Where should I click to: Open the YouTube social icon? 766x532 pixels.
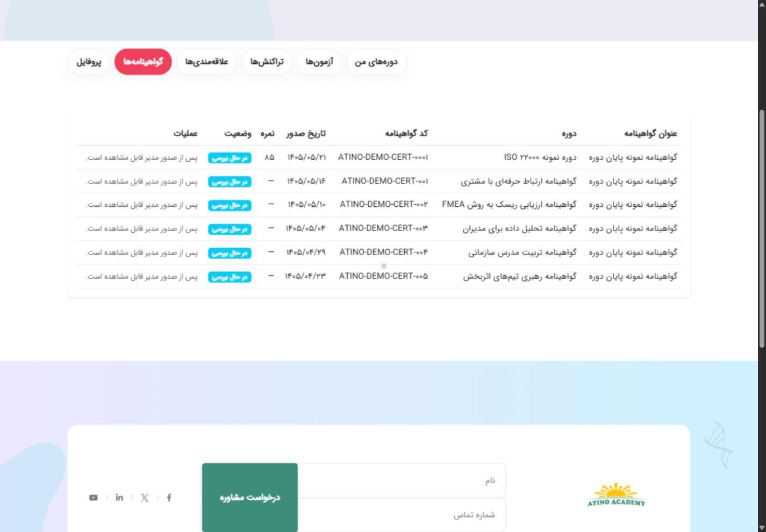94,498
